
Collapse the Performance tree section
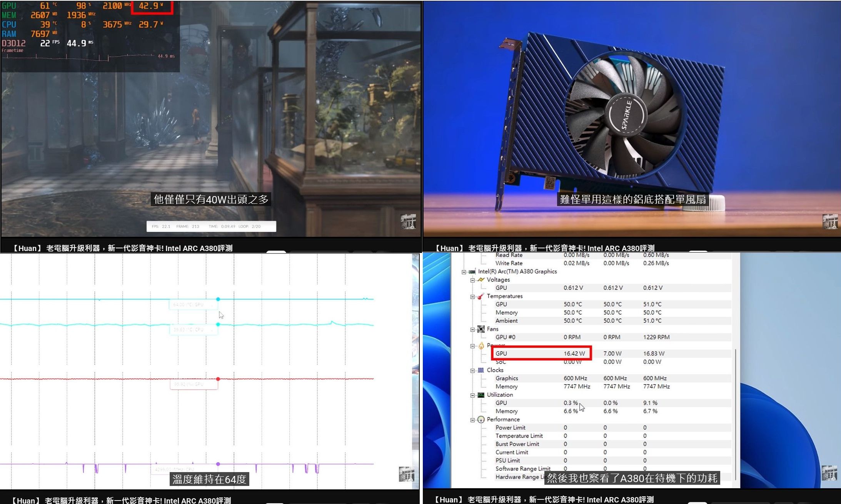[x=473, y=420]
